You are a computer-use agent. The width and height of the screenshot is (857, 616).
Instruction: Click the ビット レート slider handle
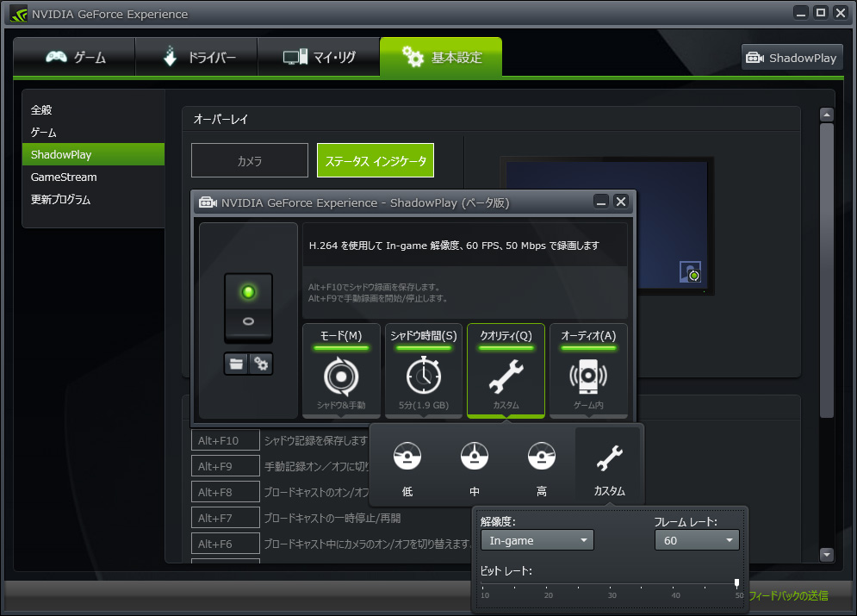736,583
